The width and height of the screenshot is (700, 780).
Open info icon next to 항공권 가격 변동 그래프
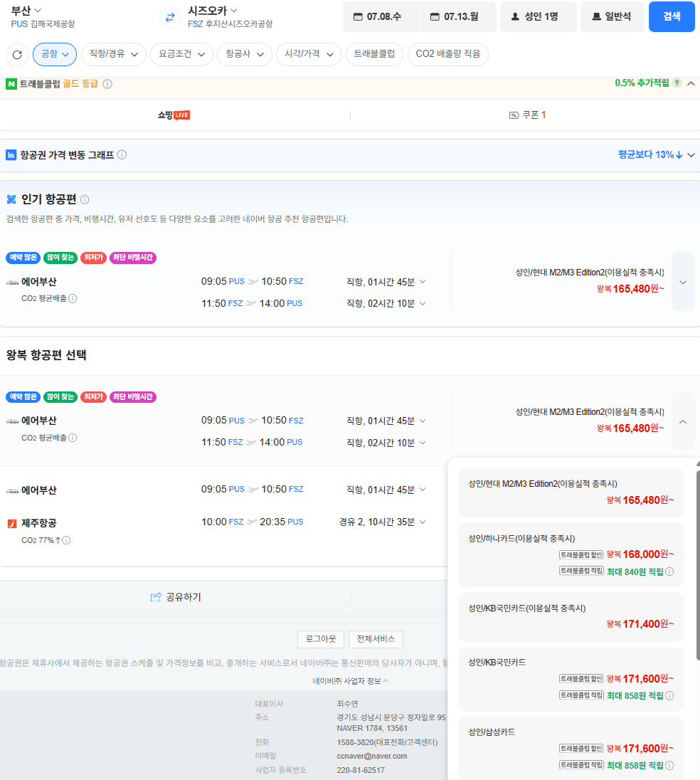(122, 154)
